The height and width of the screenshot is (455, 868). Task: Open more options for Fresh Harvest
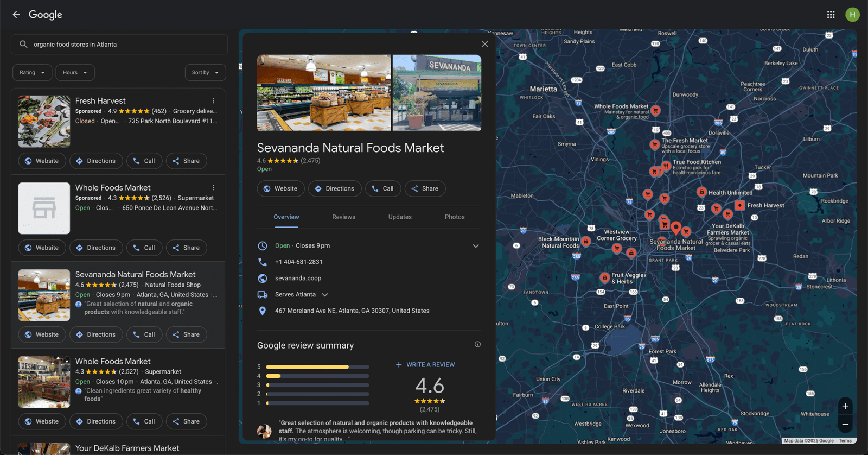pyautogui.click(x=214, y=101)
